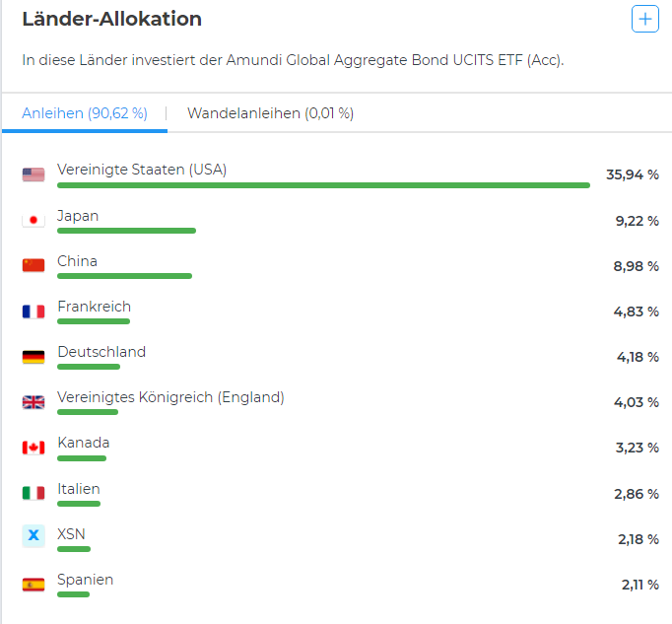Click the Frankreich country link

coord(94,307)
